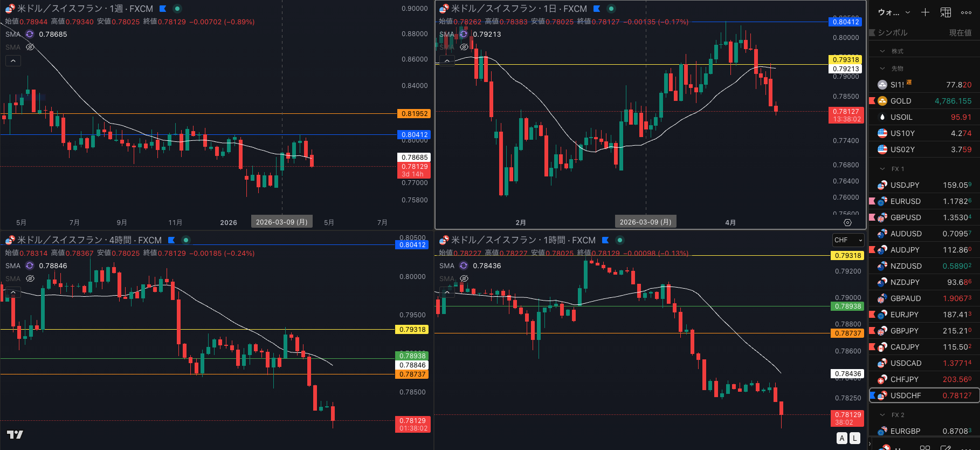980x450 pixels.
Task: Show the hidden SMA on the daily chart
Action: click(464, 47)
